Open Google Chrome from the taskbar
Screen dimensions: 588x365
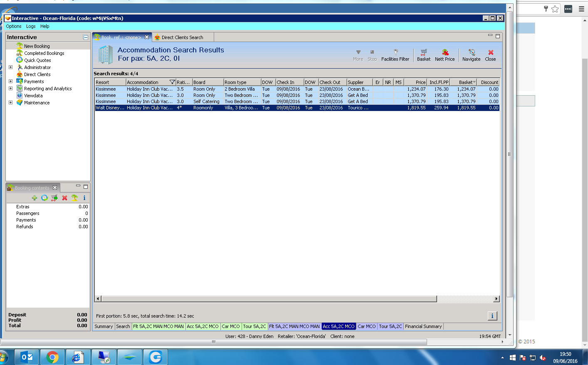point(52,357)
